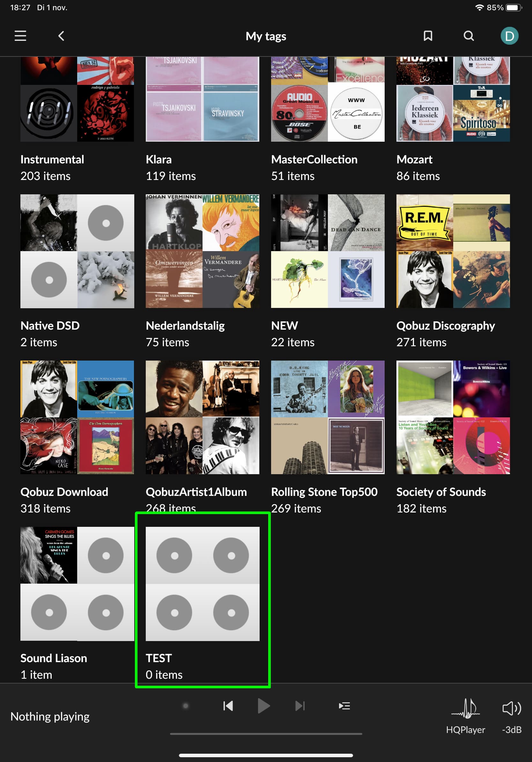Open the play queue icon
This screenshot has width=532, height=762.
(x=344, y=706)
